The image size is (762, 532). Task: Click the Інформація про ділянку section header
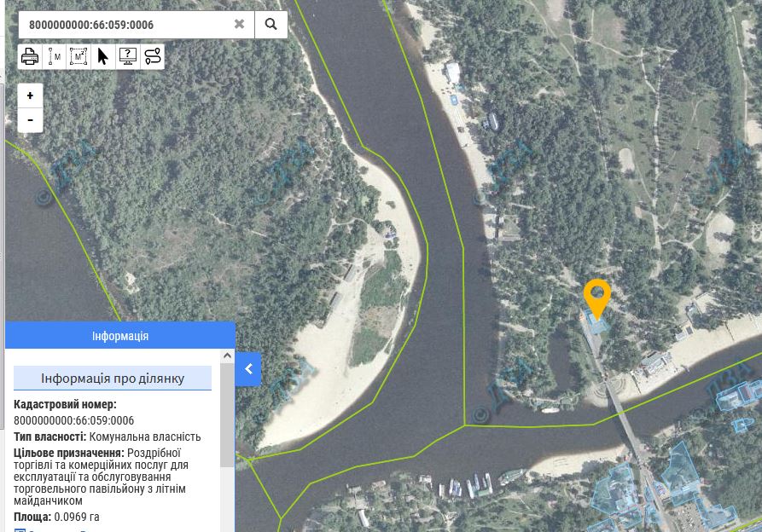point(113,379)
